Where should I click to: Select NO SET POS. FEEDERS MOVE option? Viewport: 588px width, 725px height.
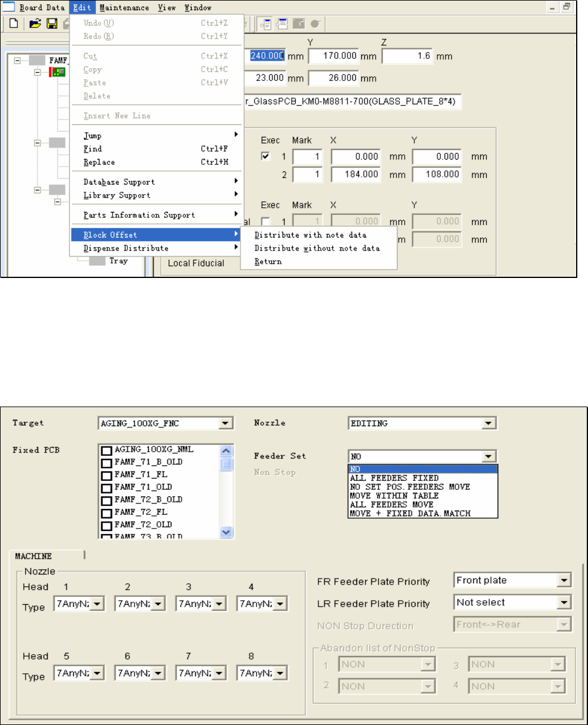[x=423, y=487]
